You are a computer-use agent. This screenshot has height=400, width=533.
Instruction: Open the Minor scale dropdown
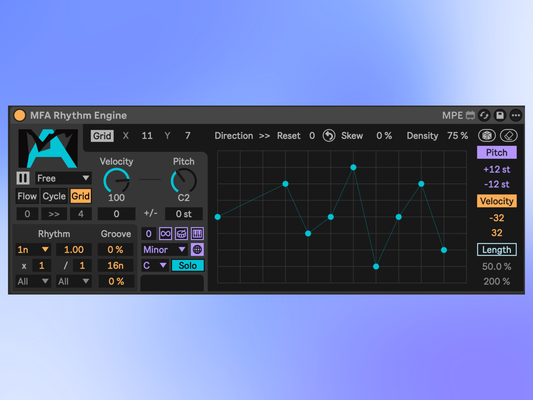(x=165, y=250)
